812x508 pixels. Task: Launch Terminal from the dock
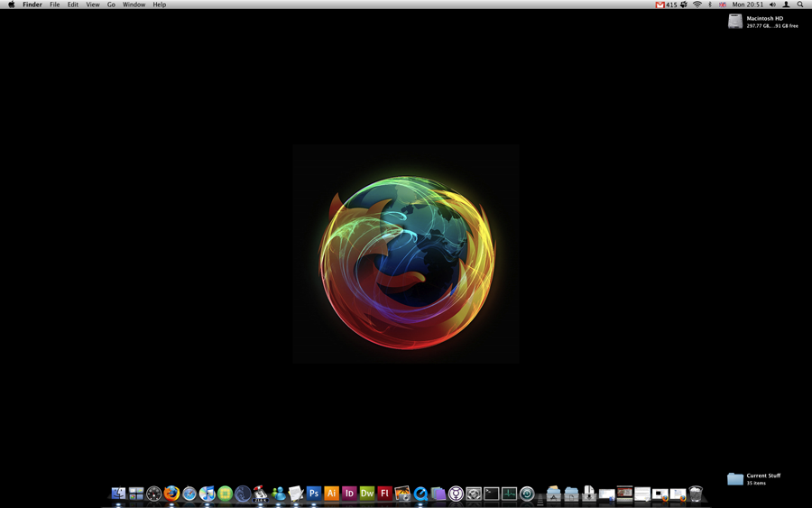tap(492, 494)
